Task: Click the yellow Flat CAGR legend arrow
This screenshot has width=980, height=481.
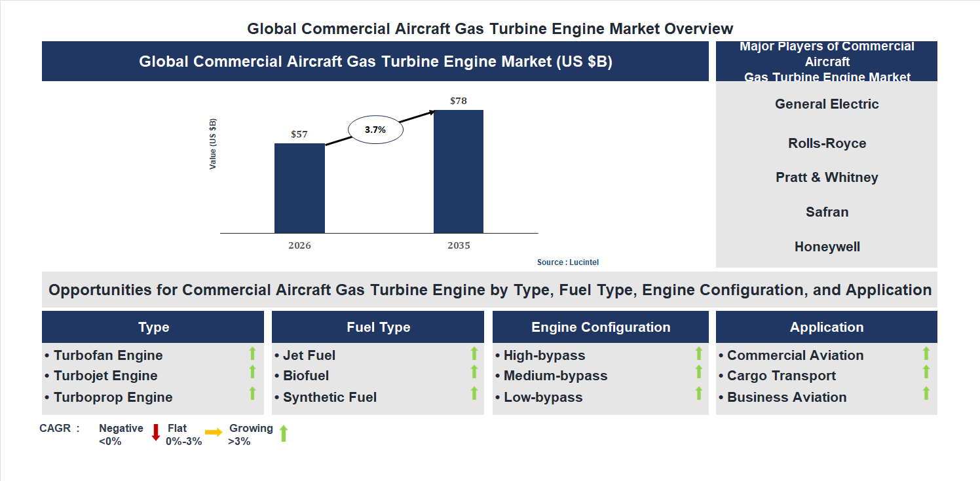Action: coord(214,433)
